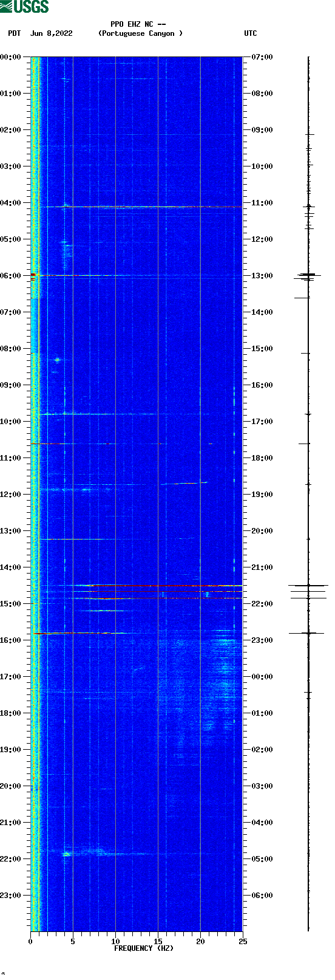Screen dimensions: 335x980
Task: Click the PDT time label '06:00'
Action: [x=10, y=276]
